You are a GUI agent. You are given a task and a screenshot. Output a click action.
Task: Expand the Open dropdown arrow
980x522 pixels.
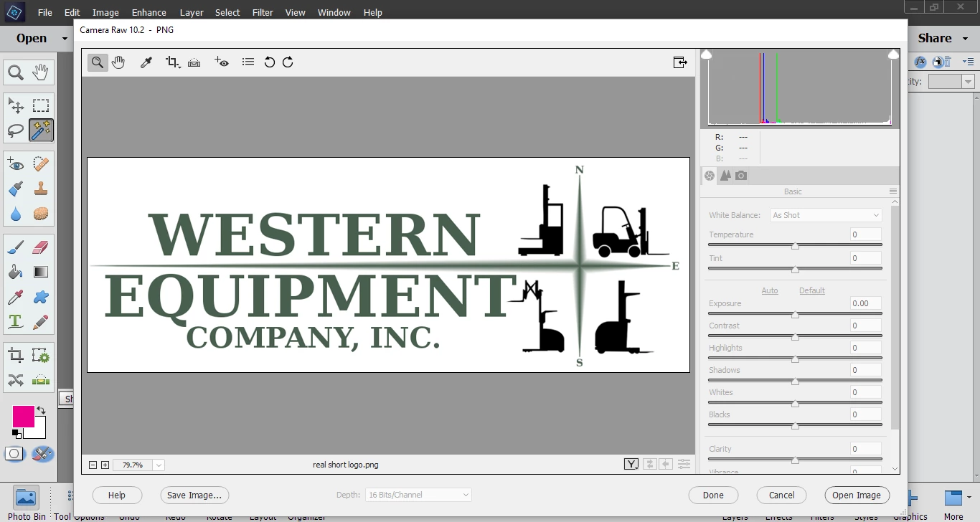tap(65, 39)
